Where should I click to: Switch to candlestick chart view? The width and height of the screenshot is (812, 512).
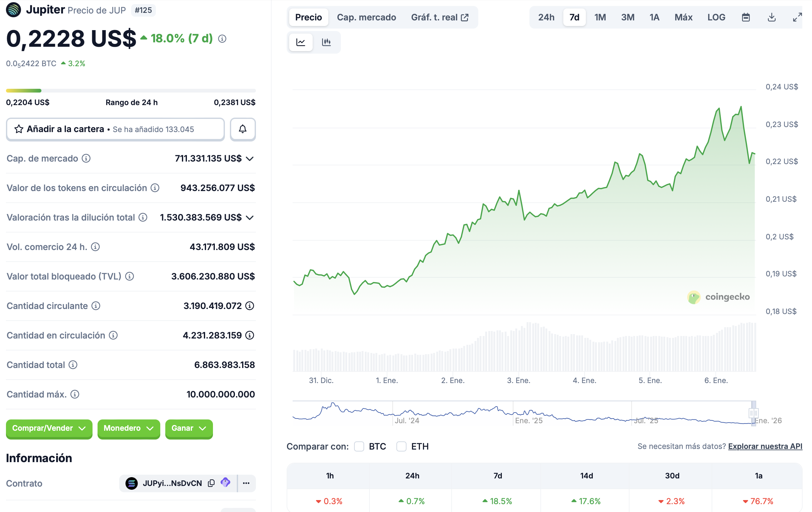[x=326, y=42]
